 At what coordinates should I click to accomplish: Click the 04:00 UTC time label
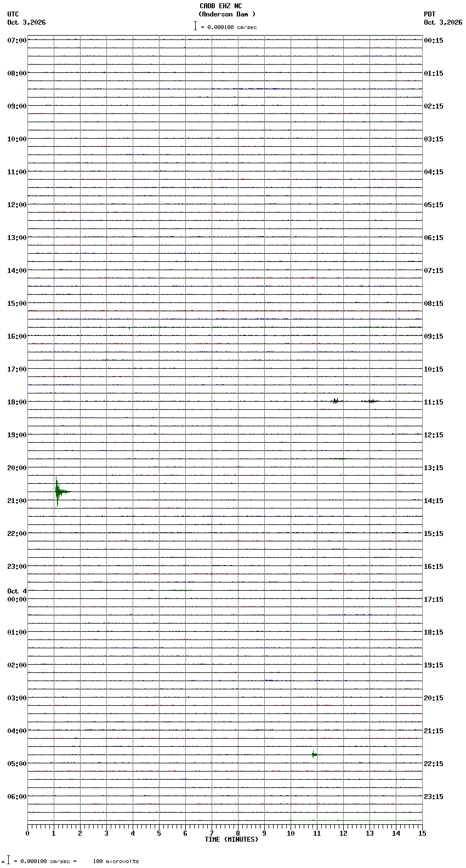(17, 731)
